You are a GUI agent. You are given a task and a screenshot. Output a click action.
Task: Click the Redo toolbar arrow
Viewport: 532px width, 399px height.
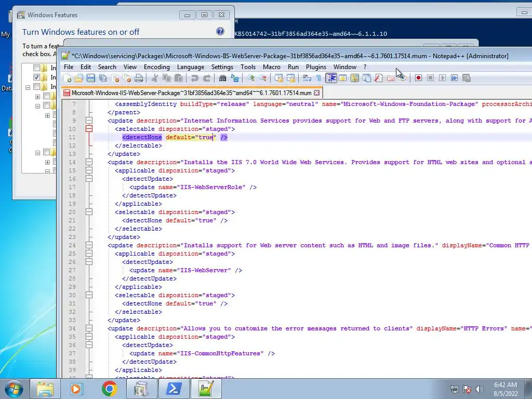pos(207,78)
